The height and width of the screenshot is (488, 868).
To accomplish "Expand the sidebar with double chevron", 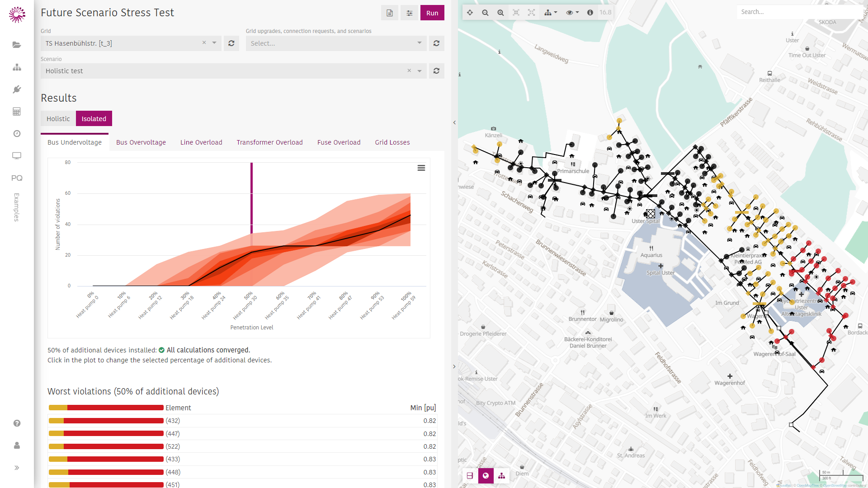I will click(17, 468).
